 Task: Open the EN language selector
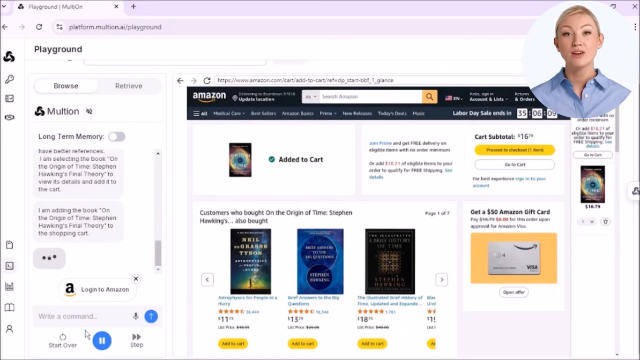click(453, 98)
